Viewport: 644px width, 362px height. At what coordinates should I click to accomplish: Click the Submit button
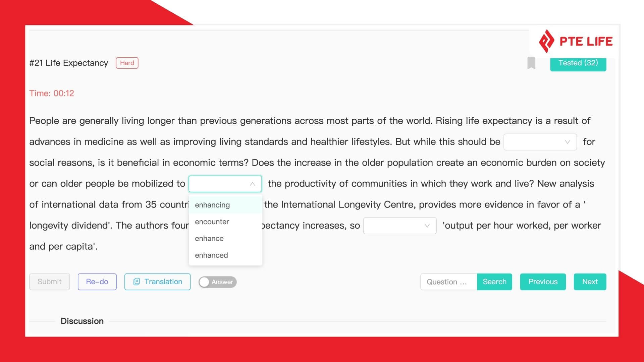pyautogui.click(x=50, y=282)
